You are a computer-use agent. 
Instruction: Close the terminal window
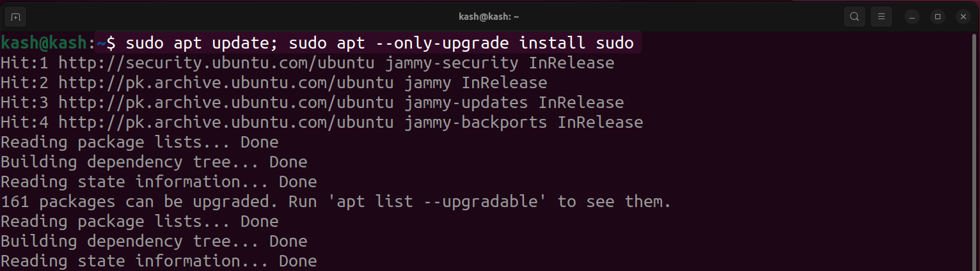(964, 16)
